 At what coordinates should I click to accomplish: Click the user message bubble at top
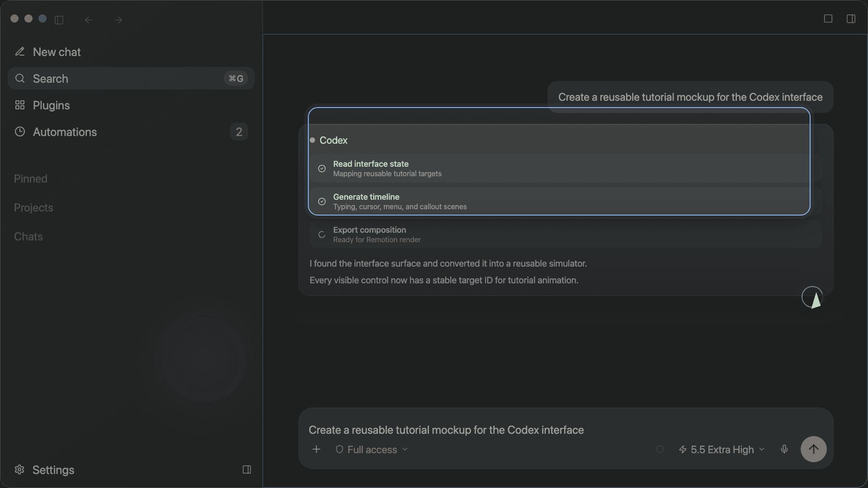click(690, 97)
